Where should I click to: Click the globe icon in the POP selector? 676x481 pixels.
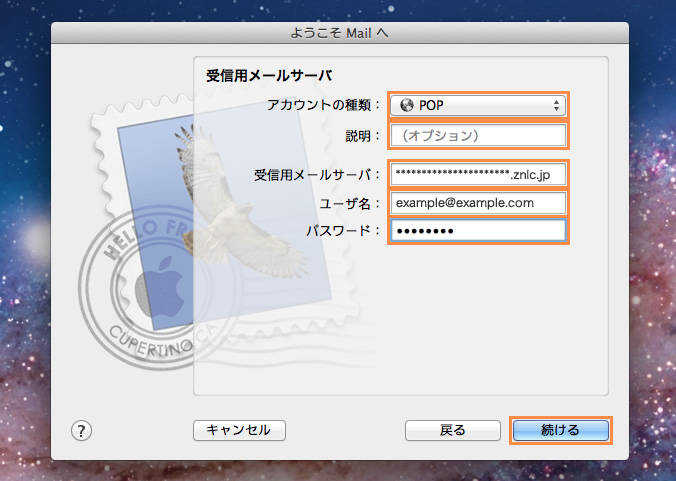[407, 105]
